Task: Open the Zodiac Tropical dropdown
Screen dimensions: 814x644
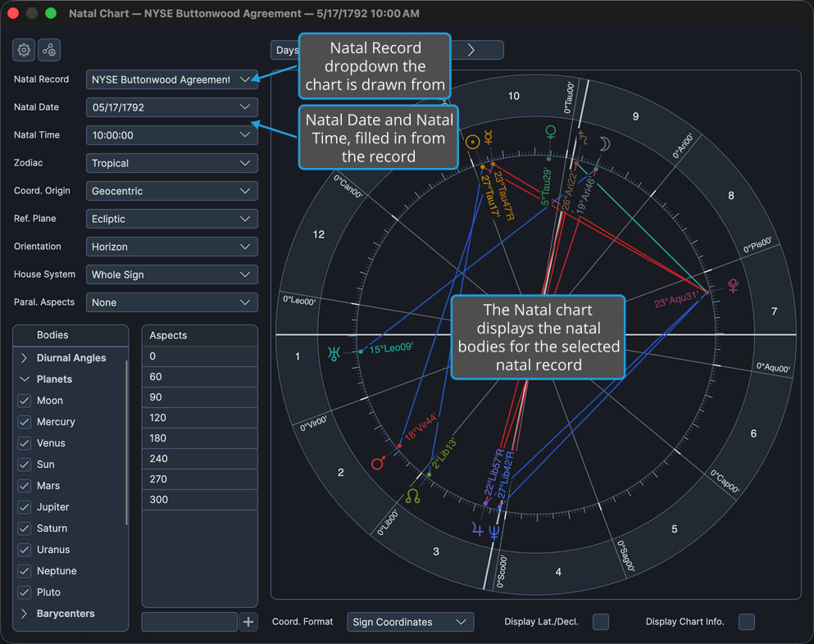Action: (x=172, y=163)
